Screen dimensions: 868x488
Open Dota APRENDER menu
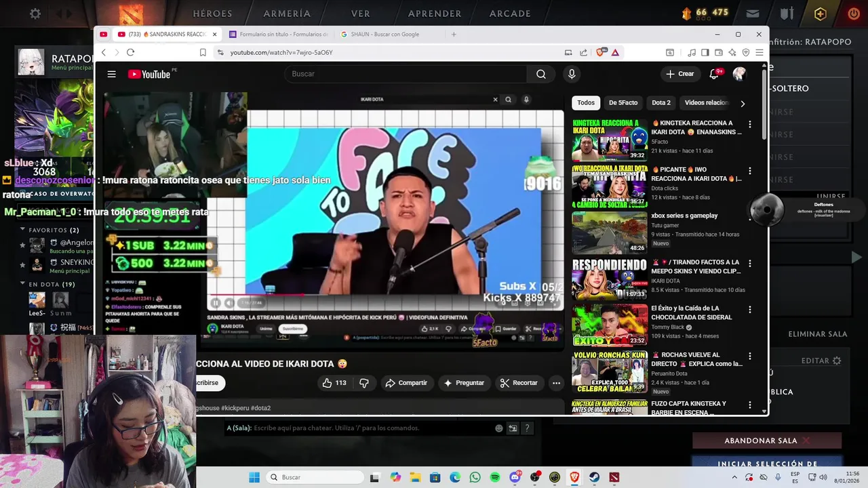pyautogui.click(x=435, y=14)
